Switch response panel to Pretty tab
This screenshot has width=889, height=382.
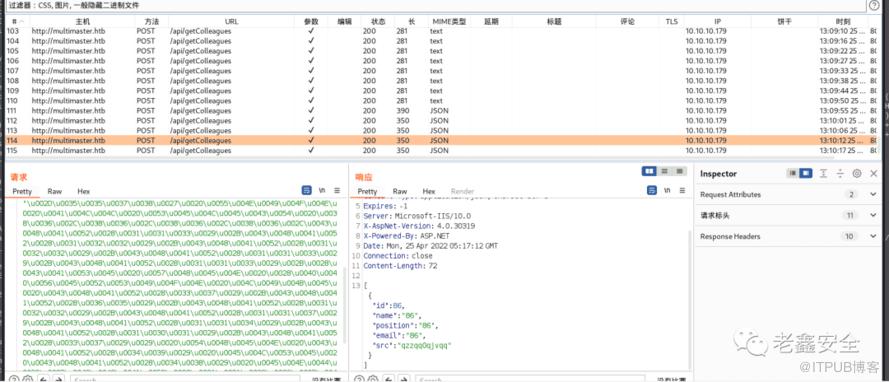[x=367, y=192]
